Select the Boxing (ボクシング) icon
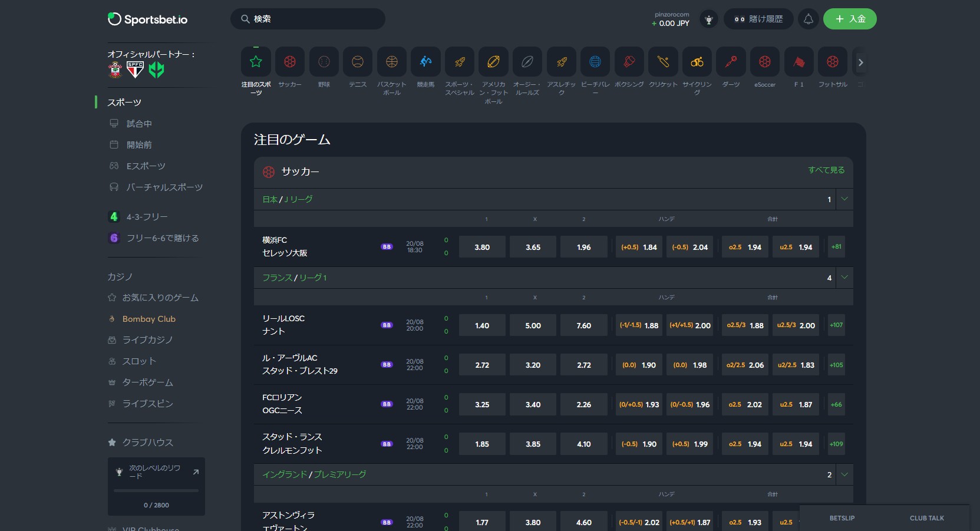 point(629,62)
